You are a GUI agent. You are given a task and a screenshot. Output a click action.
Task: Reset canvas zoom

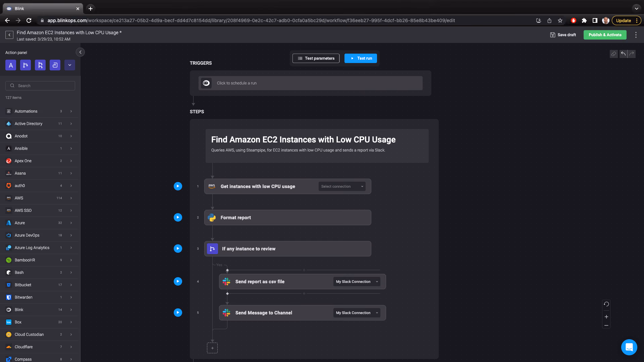[606, 304]
